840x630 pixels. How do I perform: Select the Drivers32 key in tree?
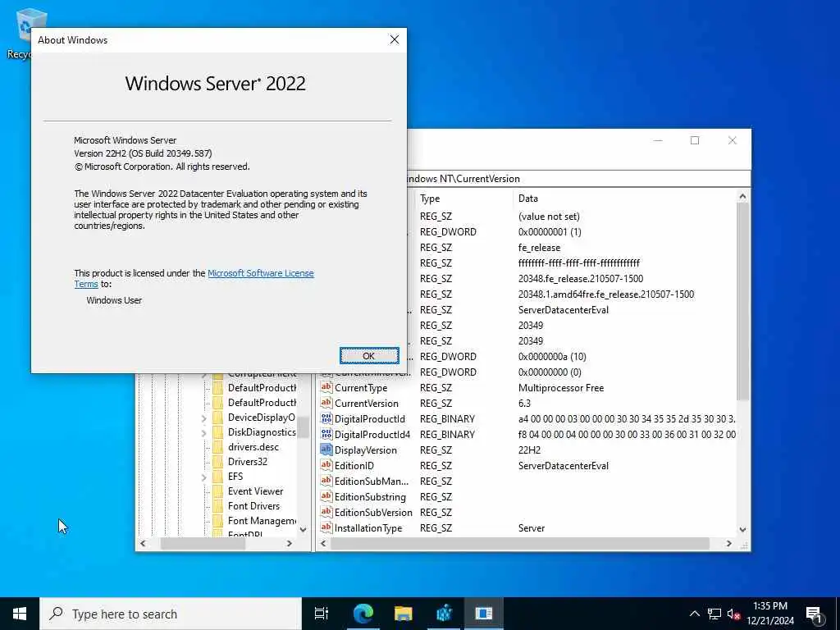click(x=248, y=462)
